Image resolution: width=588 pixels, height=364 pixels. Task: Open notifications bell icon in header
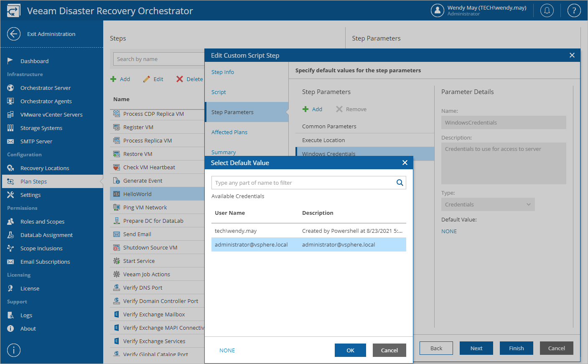pyautogui.click(x=547, y=10)
